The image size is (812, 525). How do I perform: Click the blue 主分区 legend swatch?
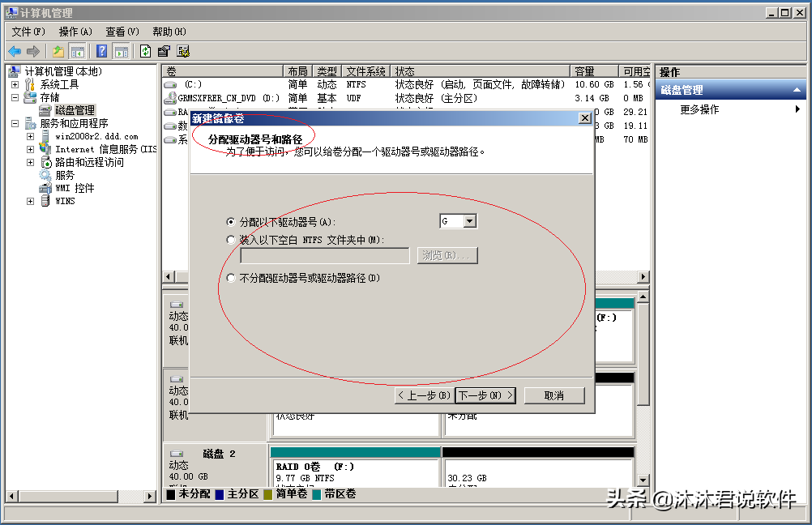[x=219, y=494]
